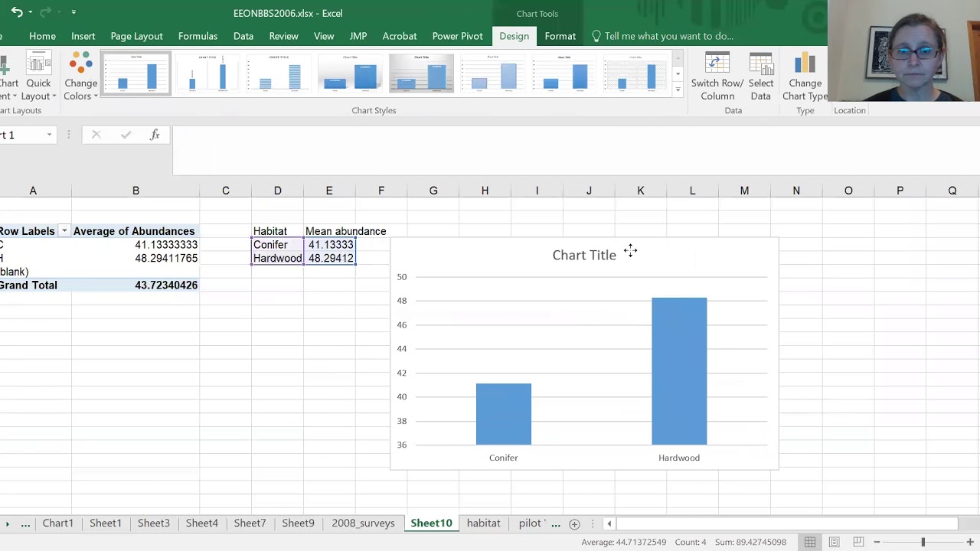Open the Formulas ribbon tab
Viewport: 980px width, 551px height.
tap(198, 36)
